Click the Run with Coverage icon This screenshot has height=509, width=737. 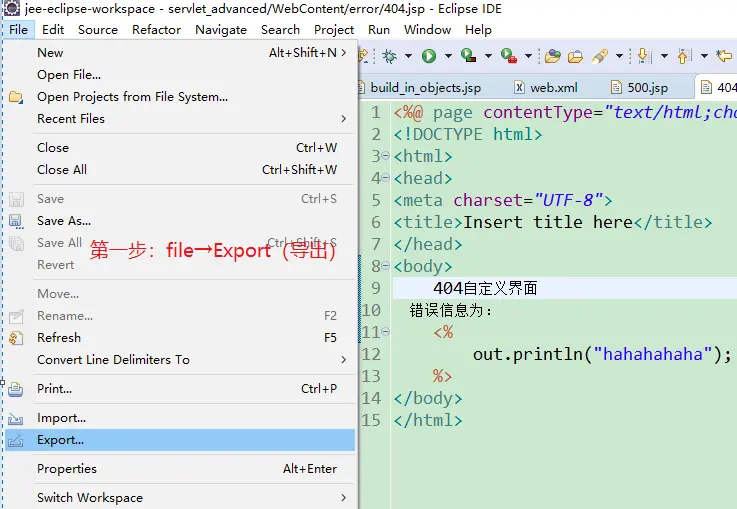click(x=468, y=56)
